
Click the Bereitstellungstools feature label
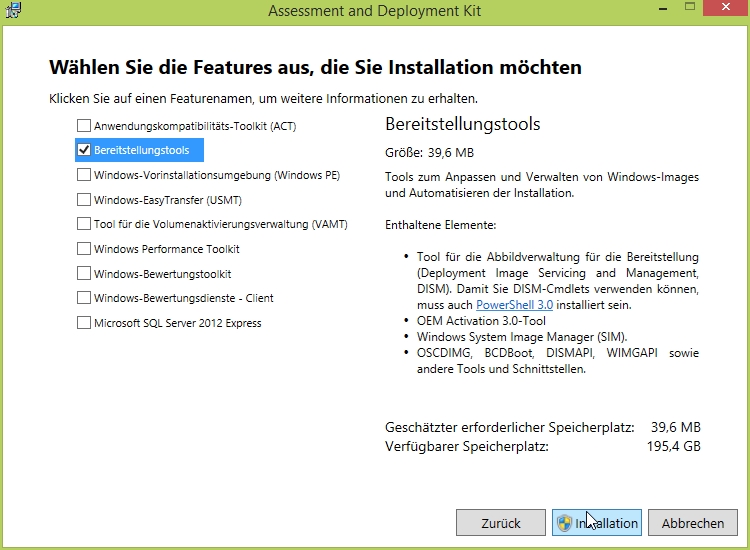click(x=141, y=150)
